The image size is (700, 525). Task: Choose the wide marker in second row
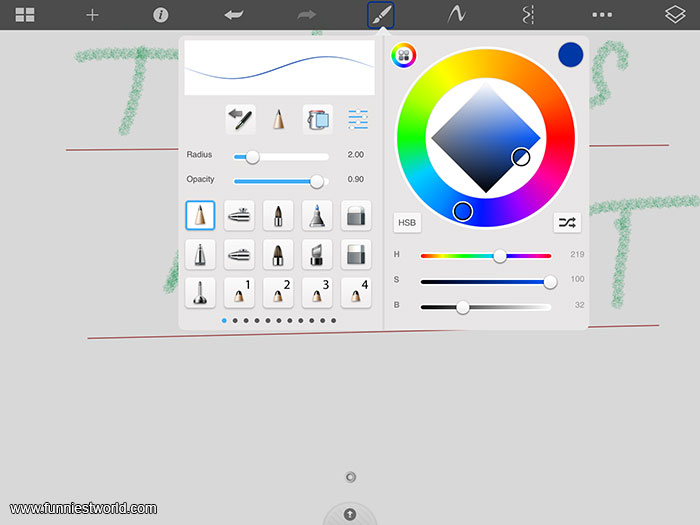click(x=278, y=254)
